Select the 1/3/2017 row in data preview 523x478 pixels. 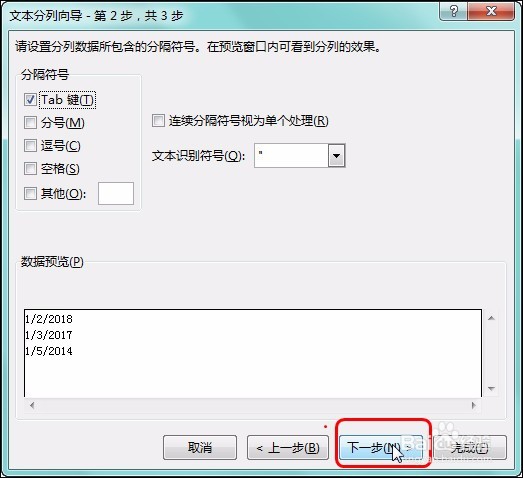click(49, 335)
